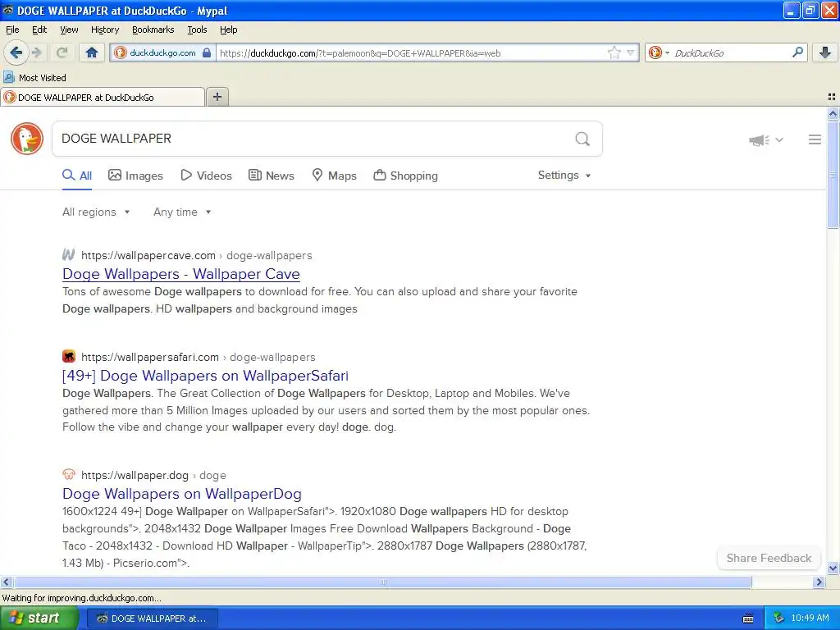Go back with the browser back arrow
This screenshot has width=840, height=630.
pyautogui.click(x=16, y=52)
